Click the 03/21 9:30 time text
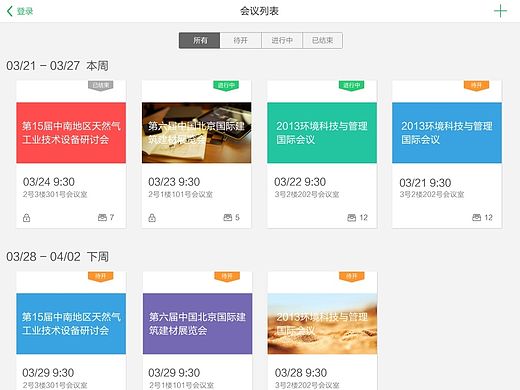This screenshot has width=520, height=390. (425, 183)
